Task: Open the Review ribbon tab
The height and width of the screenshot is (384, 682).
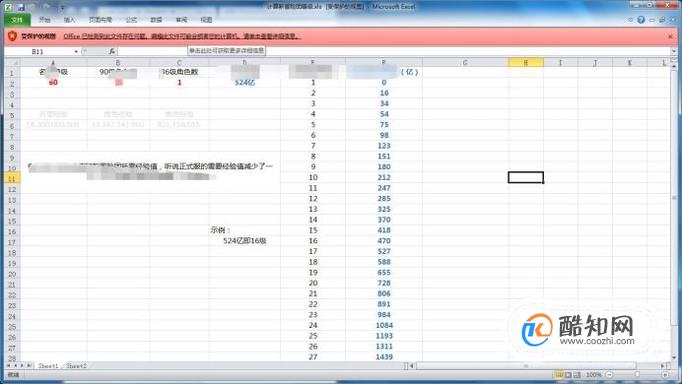Action: pyautogui.click(x=181, y=20)
